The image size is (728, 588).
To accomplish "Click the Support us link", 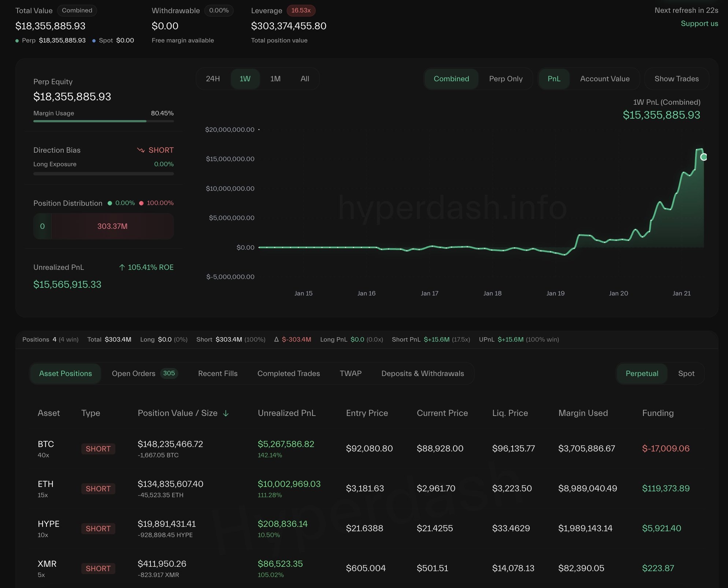I will point(699,23).
